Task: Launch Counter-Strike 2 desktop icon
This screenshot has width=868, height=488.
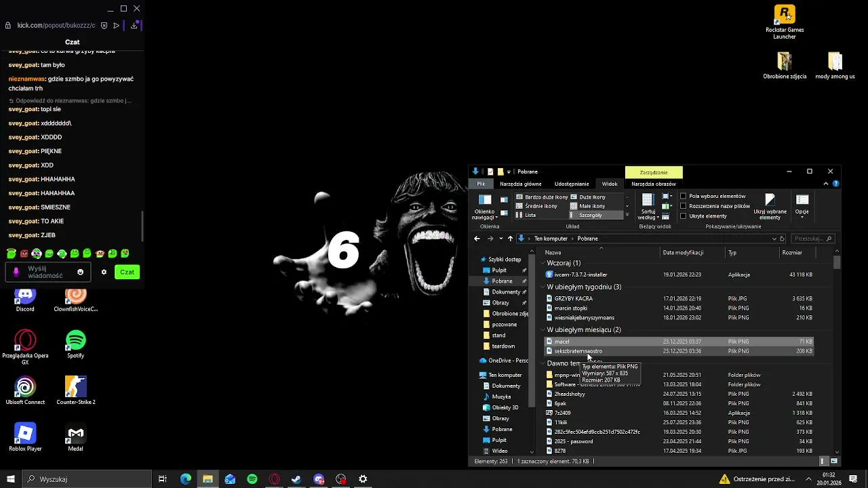Action: pyautogui.click(x=75, y=390)
